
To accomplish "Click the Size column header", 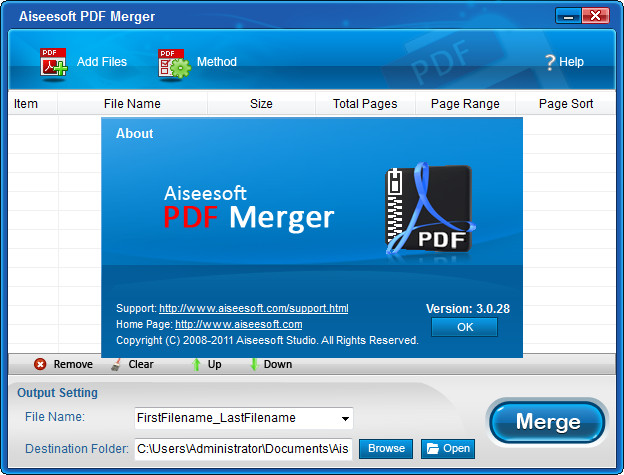I will (x=261, y=104).
